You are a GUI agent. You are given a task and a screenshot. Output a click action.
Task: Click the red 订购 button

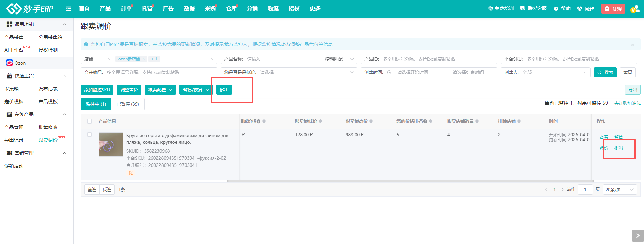(613, 9)
